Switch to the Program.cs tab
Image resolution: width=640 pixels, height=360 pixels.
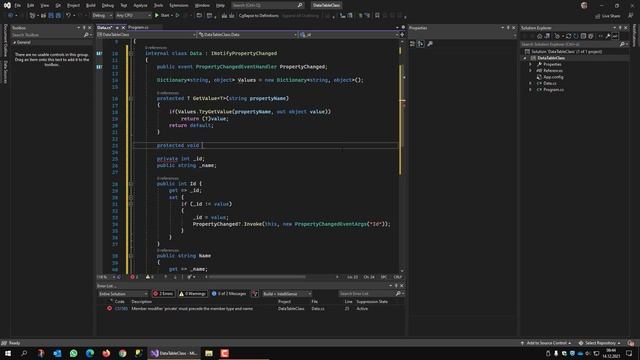coord(138,27)
